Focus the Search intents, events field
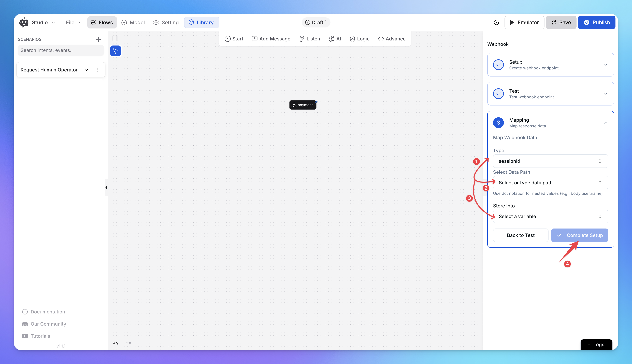Image resolution: width=632 pixels, height=364 pixels. 61,50
